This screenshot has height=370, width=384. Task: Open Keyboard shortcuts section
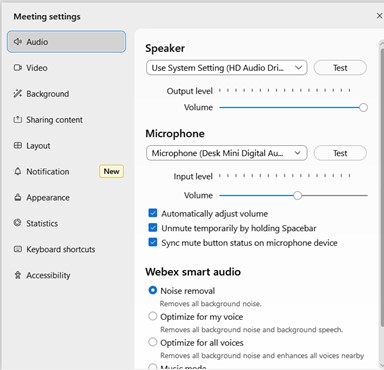[x=67, y=249]
